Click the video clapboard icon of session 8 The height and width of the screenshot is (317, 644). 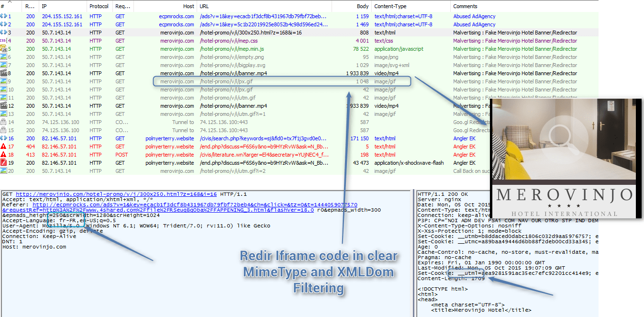(3, 73)
